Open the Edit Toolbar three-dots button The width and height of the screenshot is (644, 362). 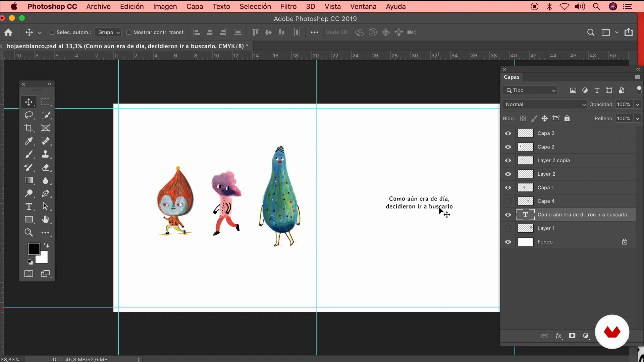(x=45, y=233)
